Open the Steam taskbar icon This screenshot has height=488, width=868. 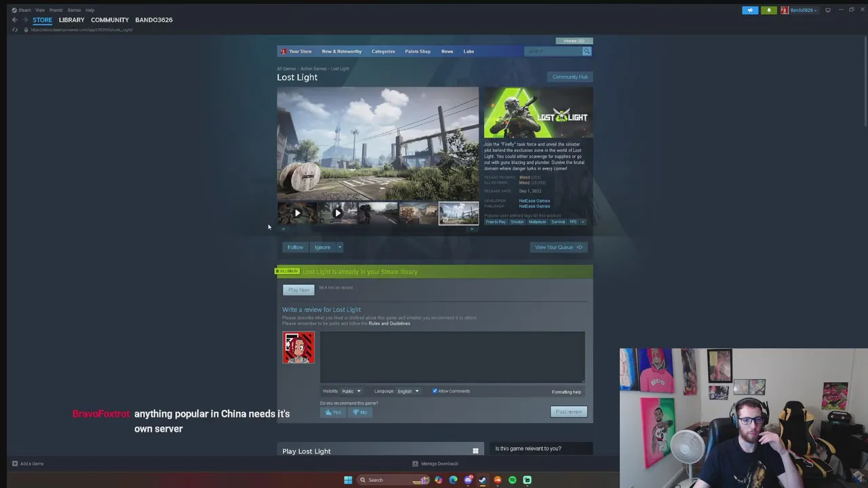coord(482,480)
